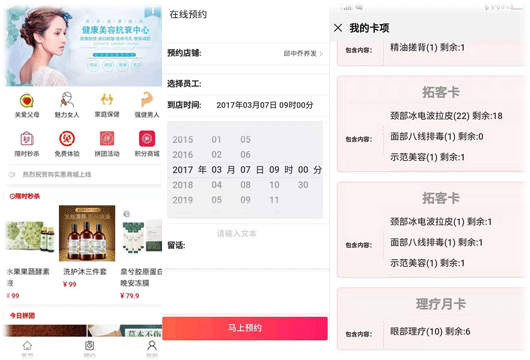530x360 pixels.
Task: Tap the 预约 booking tab at bottom bar
Action: (x=90, y=349)
